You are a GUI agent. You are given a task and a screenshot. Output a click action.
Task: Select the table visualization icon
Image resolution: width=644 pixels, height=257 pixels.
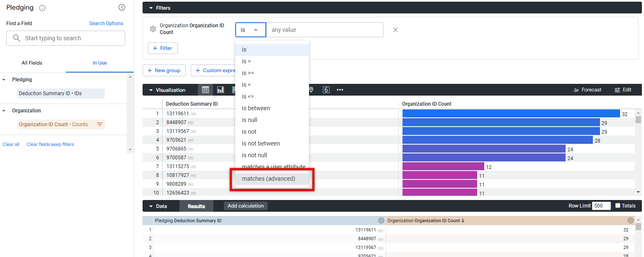click(205, 90)
